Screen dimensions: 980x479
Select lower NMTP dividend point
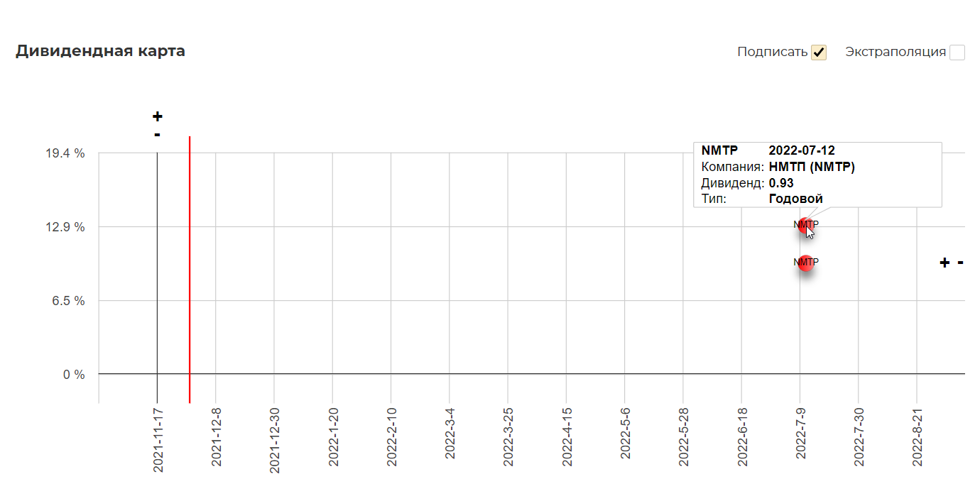click(805, 263)
